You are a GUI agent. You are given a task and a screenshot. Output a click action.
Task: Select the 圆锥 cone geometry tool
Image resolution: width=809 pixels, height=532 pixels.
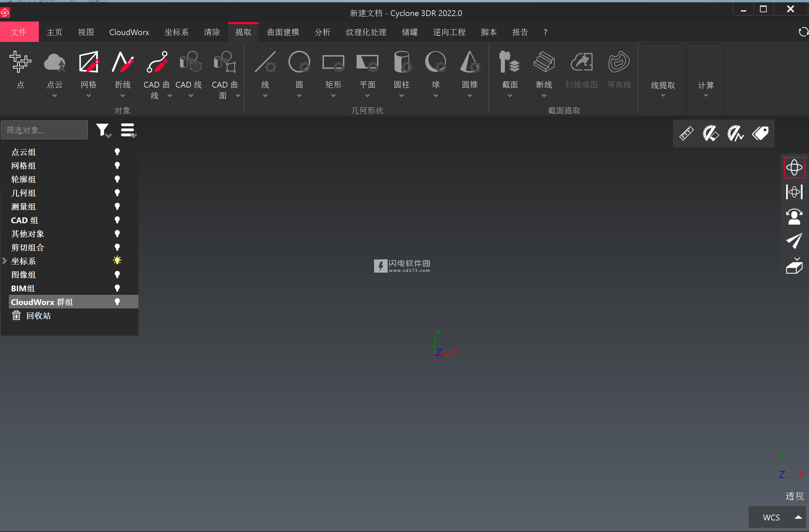point(470,62)
